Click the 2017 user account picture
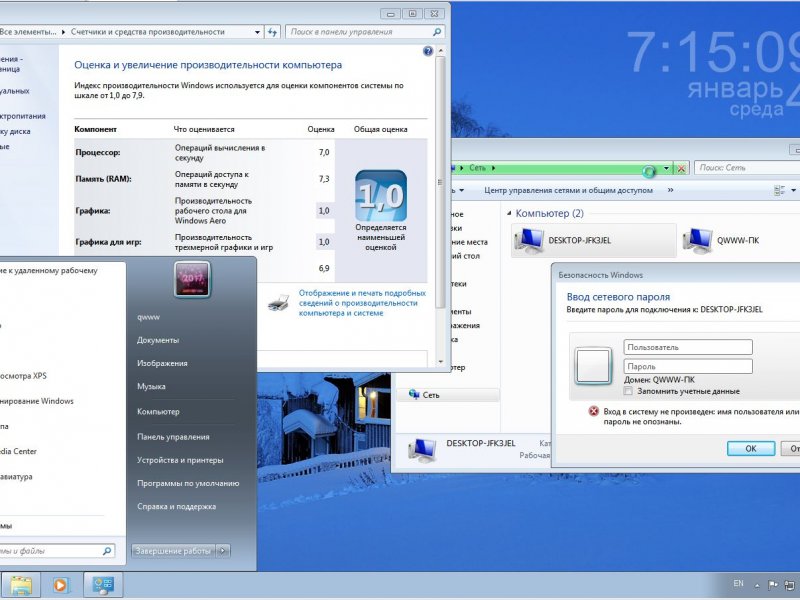 point(192,279)
